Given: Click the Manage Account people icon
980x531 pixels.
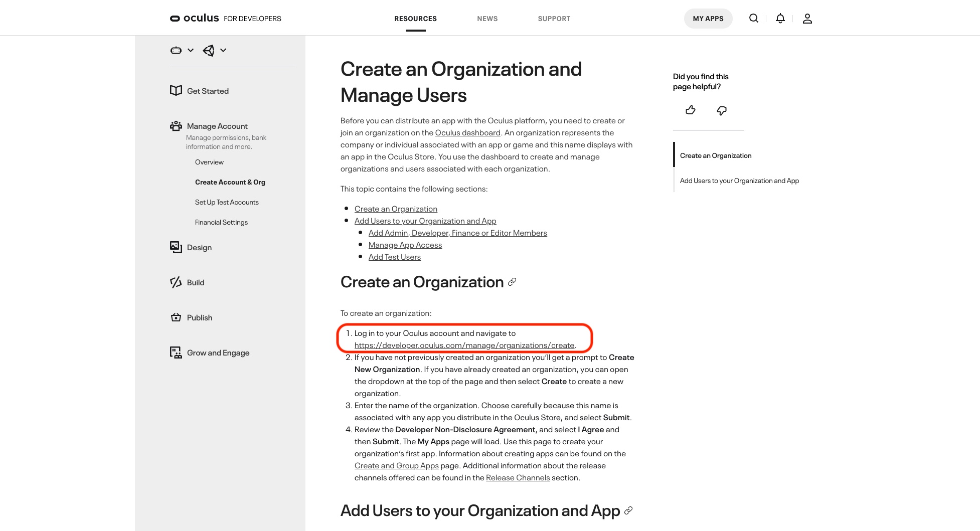Looking at the screenshot, I should point(176,126).
